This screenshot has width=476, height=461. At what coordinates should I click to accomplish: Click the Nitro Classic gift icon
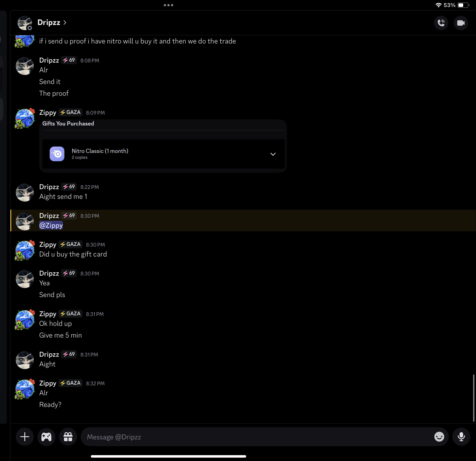point(57,154)
